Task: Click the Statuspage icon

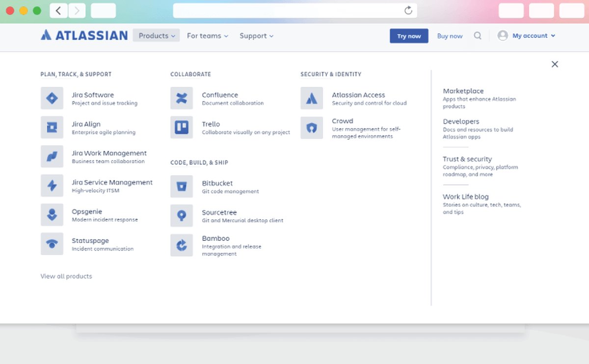Action: coord(52,244)
